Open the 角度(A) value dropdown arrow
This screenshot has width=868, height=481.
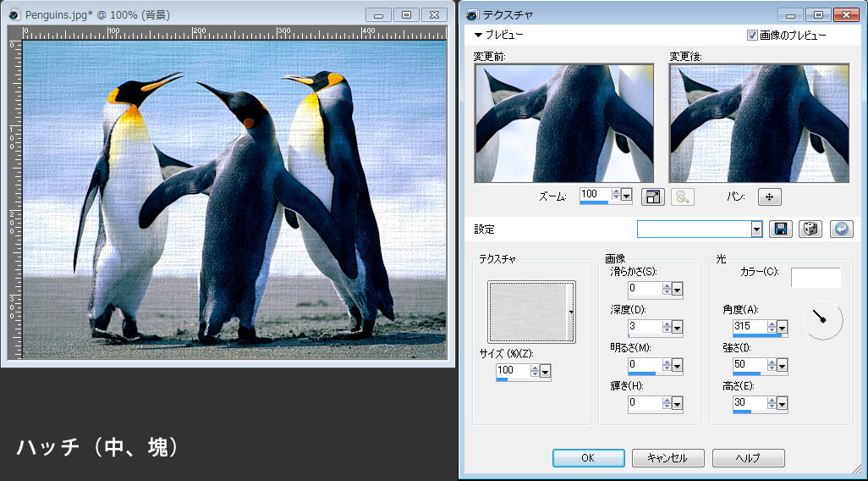coord(783,327)
